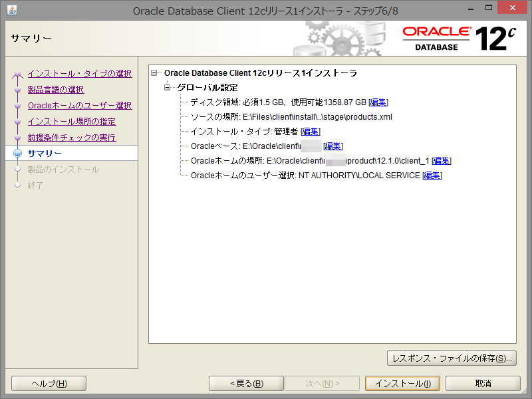Go to インストール・タイプの選択 step
532x399 pixels.
pos(80,74)
